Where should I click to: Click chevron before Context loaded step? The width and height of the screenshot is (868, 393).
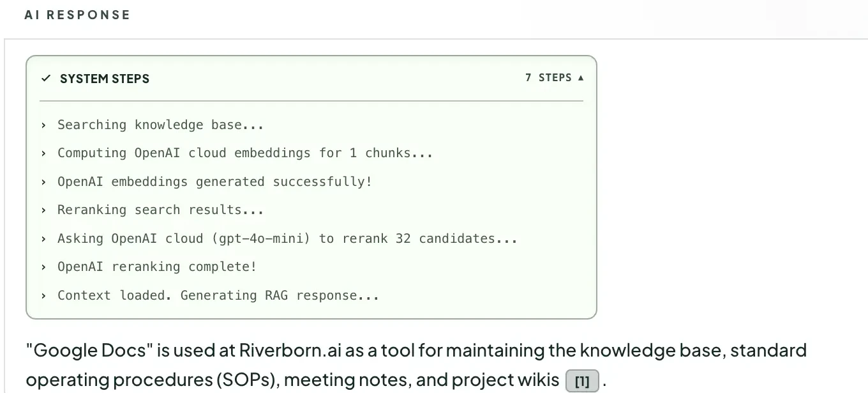[x=43, y=296]
